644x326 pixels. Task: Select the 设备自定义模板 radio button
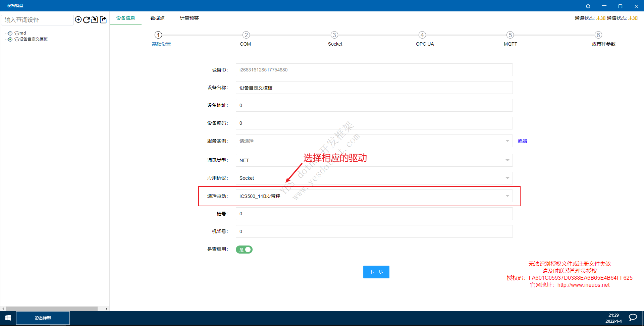pyautogui.click(x=10, y=39)
